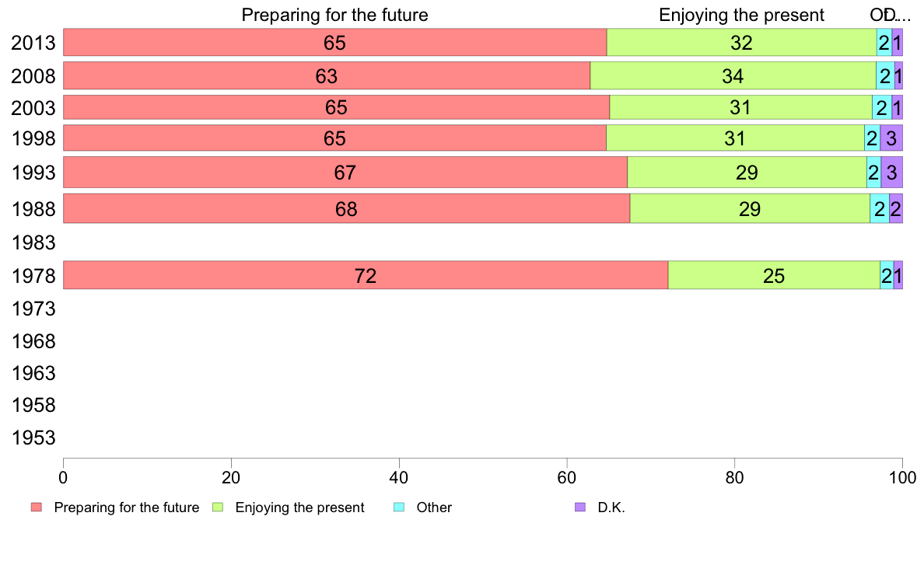Click the 1953 year axis label
Viewport: 924px width, 572px height.
point(33,438)
